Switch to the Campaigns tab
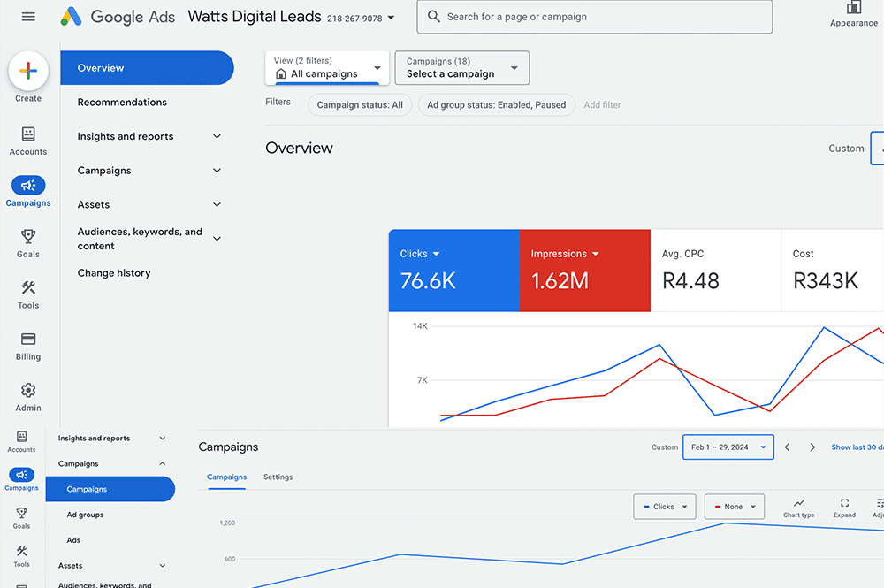Image resolution: width=884 pixels, height=588 pixels. [226, 477]
